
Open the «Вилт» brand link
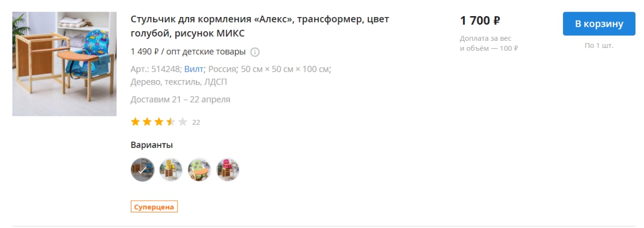coord(194,69)
